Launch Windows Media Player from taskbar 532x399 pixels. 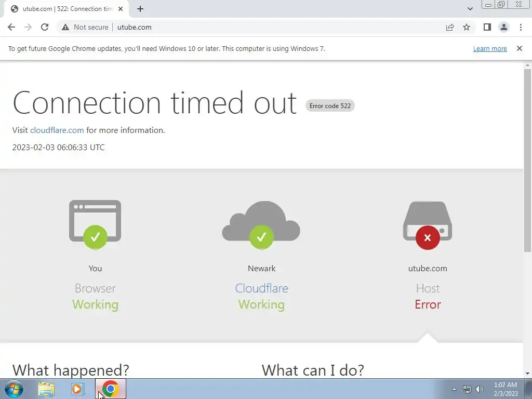77,389
